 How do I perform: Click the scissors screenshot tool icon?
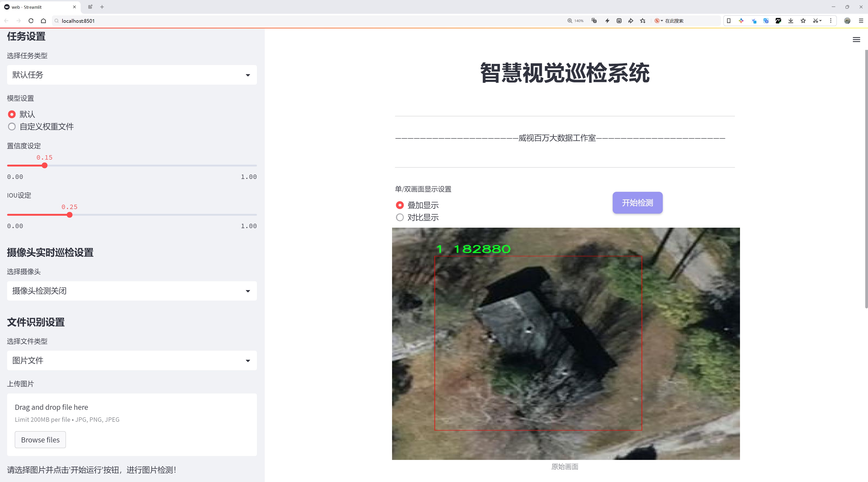815,21
